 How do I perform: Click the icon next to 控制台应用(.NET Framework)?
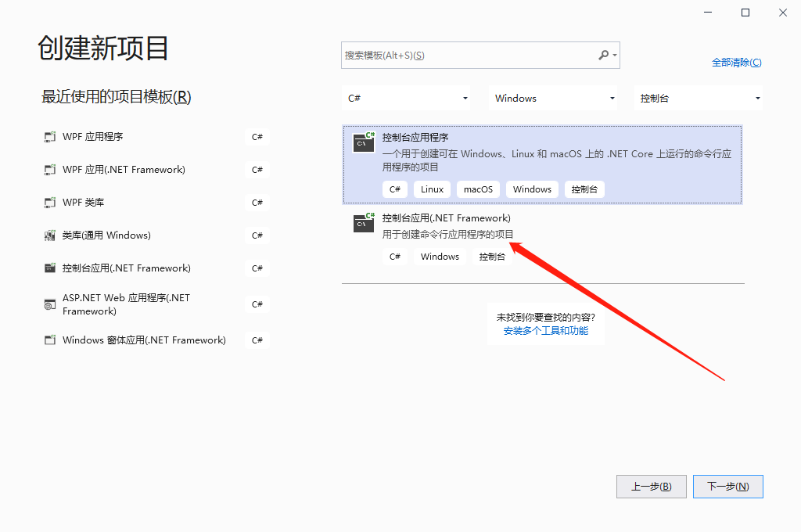click(x=363, y=224)
